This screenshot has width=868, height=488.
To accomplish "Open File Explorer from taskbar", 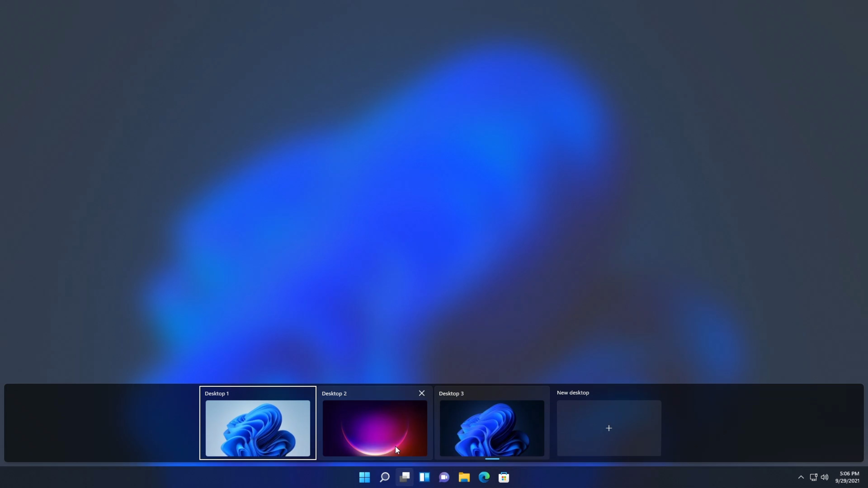I will (464, 477).
